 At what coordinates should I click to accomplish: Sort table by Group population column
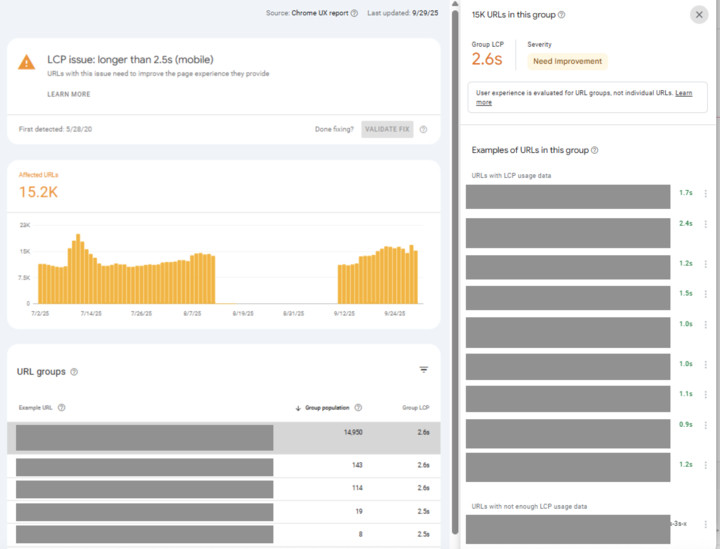tap(326, 408)
